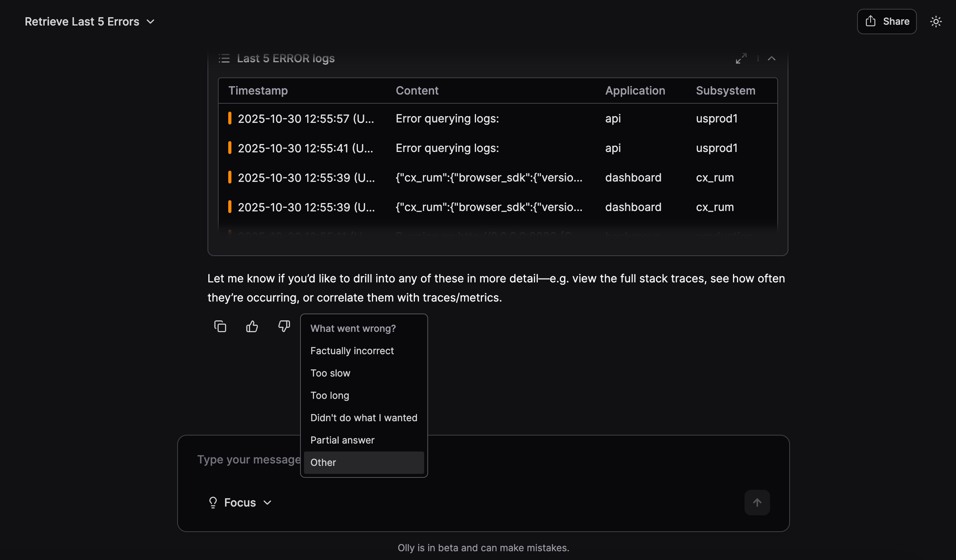Expand the Last 5 ERROR logs panel fullscreen

pos(741,58)
